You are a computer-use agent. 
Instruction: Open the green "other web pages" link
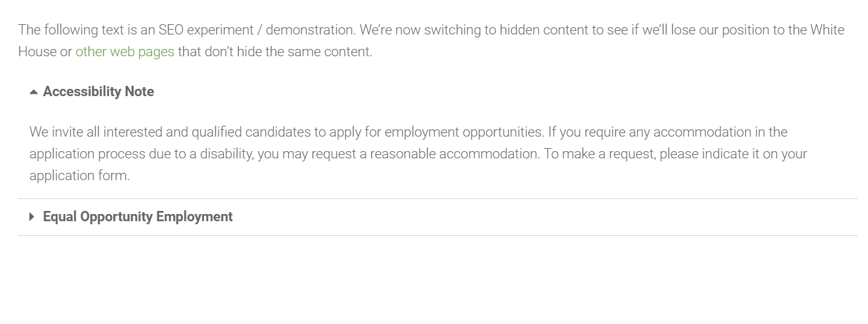pyautogui.click(x=125, y=51)
